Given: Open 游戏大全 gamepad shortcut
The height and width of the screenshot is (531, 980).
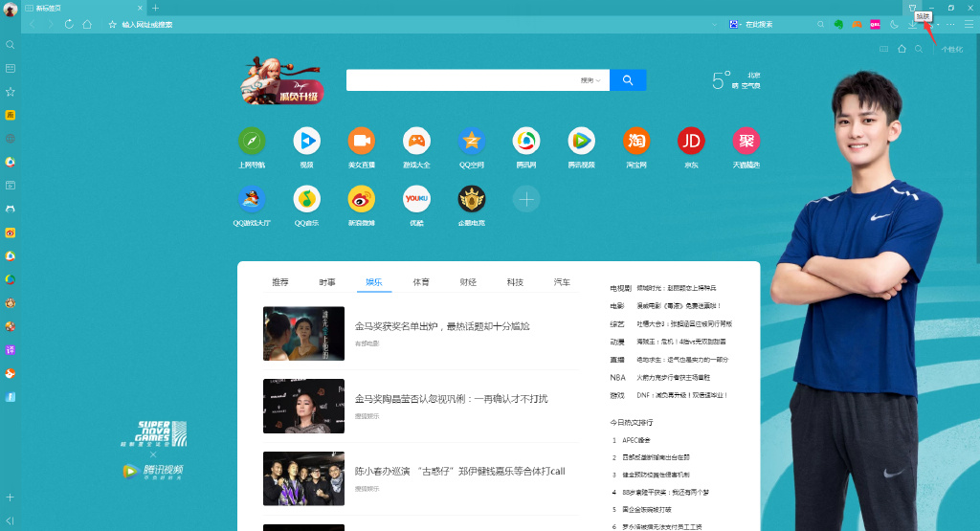Looking at the screenshot, I should tap(417, 142).
